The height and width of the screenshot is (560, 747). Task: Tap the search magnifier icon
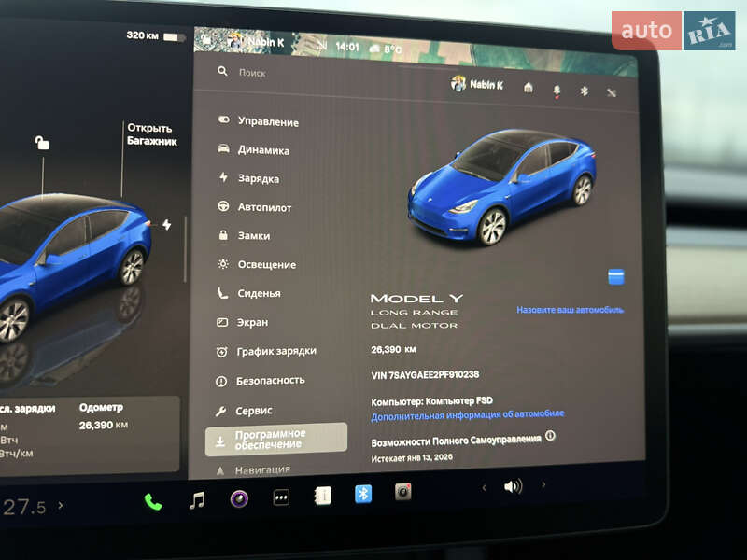tap(222, 71)
